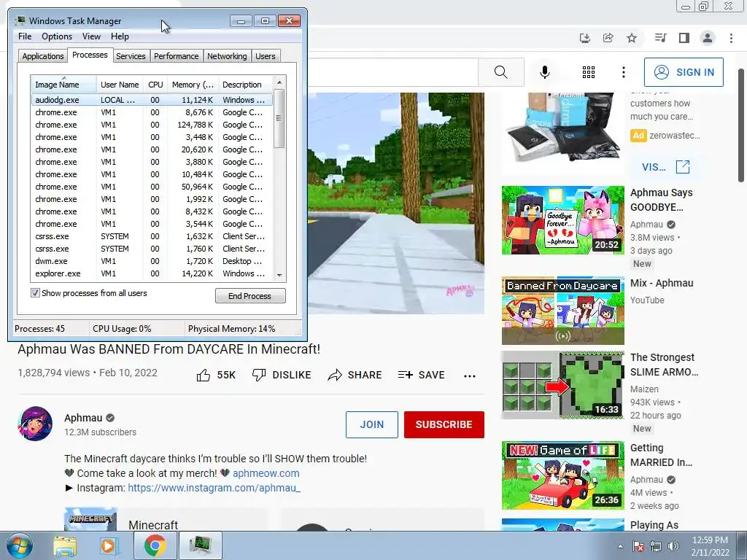Toggle Chrome side panel icon
Viewport: 747px width, 560px height.
[684, 38]
